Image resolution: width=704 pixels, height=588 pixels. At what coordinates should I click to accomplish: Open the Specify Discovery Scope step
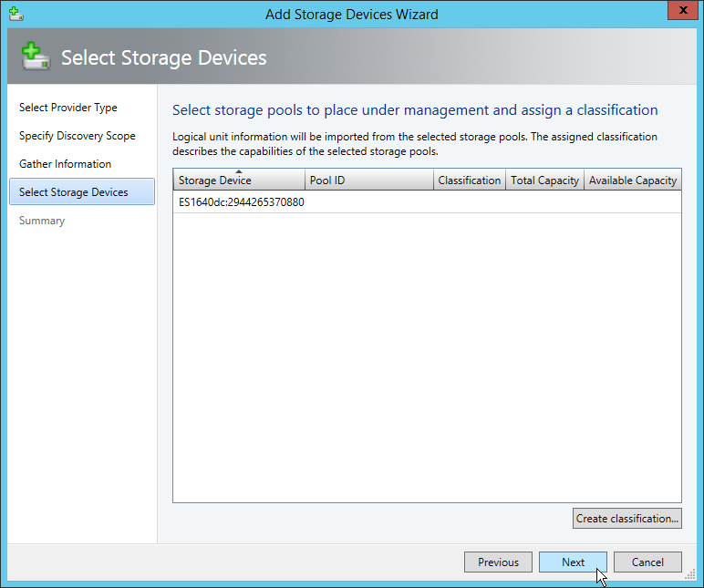tap(78, 136)
